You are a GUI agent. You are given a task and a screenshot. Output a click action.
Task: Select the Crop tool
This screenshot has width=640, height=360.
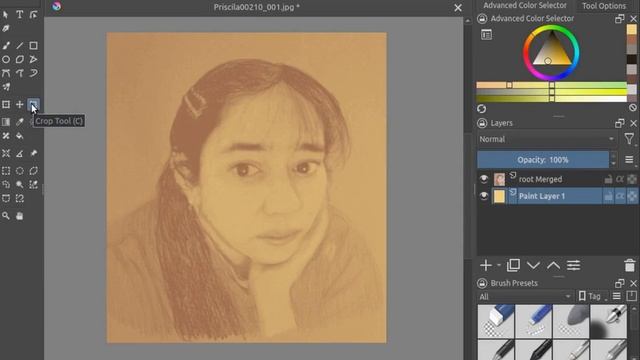[x=33, y=104]
